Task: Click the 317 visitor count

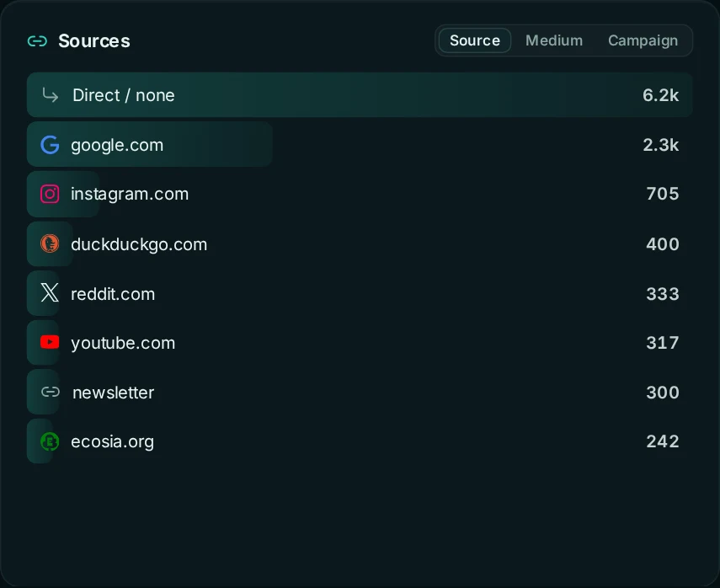Action: click(x=662, y=343)
